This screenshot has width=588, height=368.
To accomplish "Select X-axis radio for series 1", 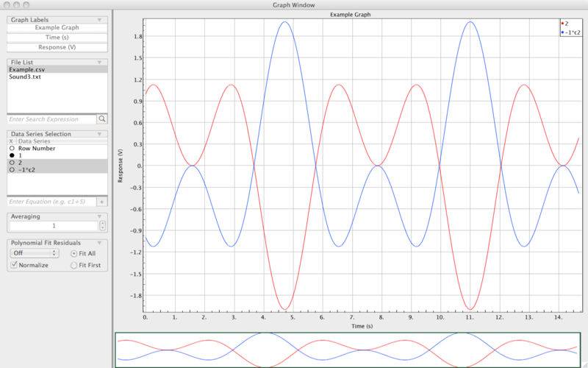I will coord(12,155).
